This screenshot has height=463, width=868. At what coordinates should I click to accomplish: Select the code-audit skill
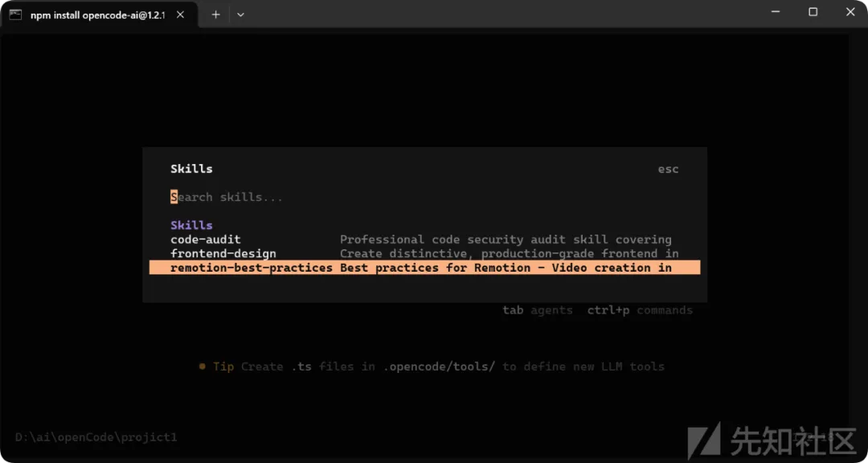click(424, 240)
